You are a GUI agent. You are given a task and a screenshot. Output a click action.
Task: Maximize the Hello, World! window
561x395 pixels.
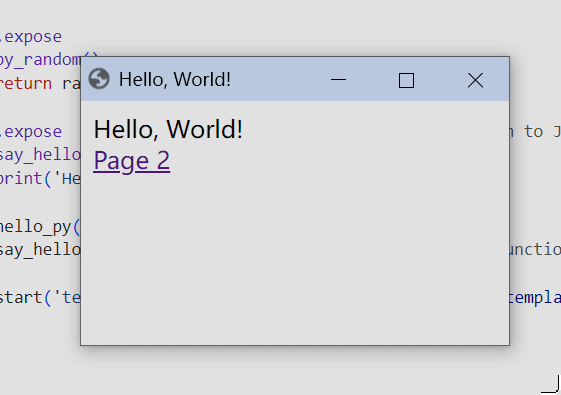coord(406,80)
